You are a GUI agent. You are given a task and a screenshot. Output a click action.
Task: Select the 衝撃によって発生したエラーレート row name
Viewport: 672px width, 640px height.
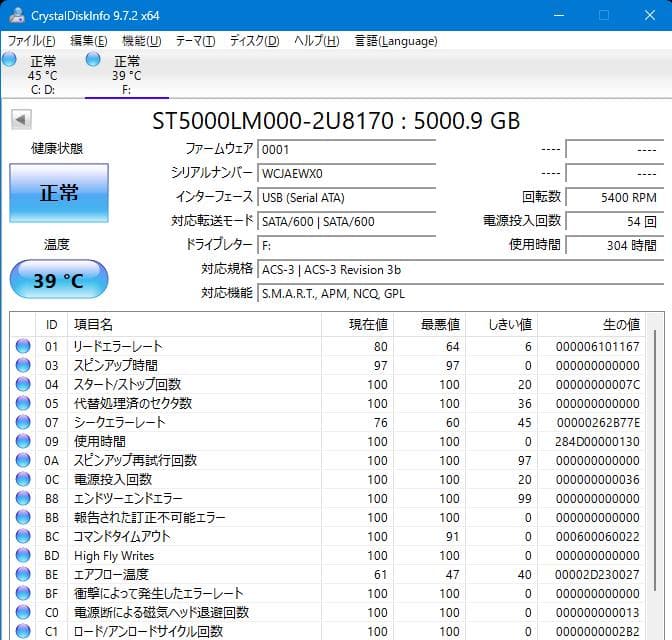click(159, 593)
